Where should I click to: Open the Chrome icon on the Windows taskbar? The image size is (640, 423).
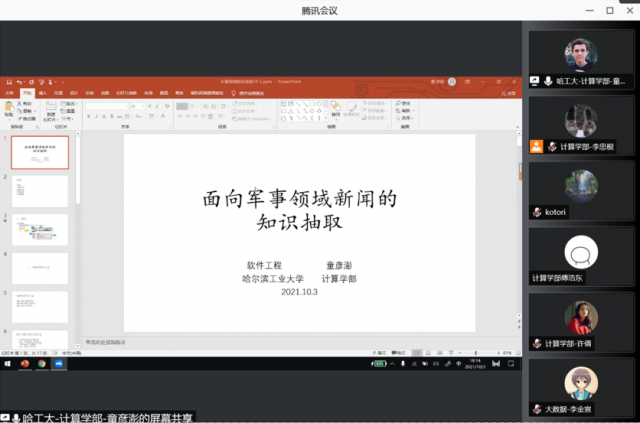point(41,365)
